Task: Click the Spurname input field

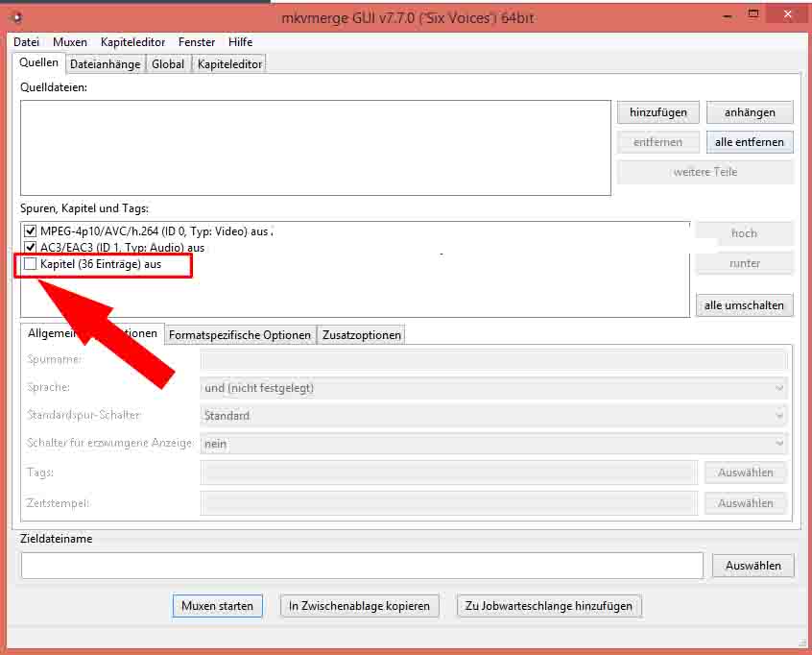Action: click(493, 359)
